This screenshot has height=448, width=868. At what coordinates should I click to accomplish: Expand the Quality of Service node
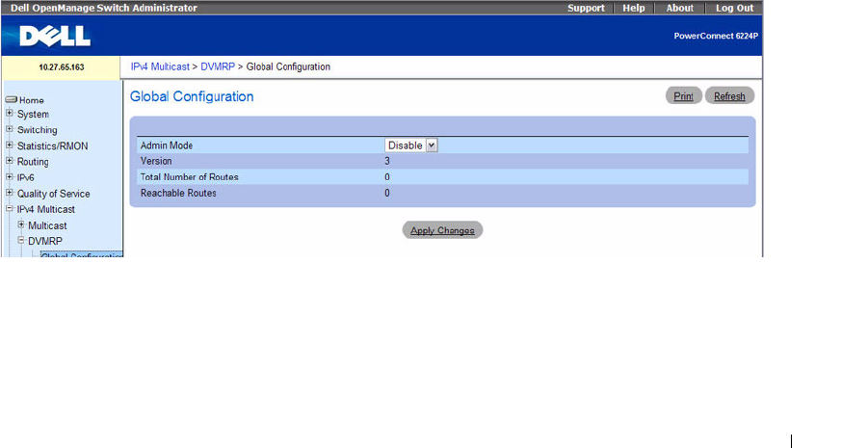pyautogui.click(x=10, y=193)
